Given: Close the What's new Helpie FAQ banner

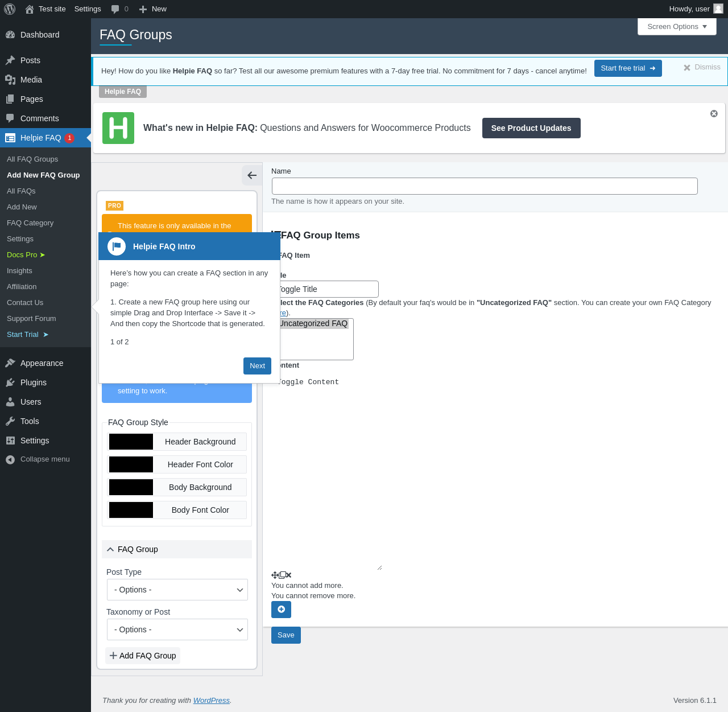Looking at the screenshot, I should [x=714, y=114].
